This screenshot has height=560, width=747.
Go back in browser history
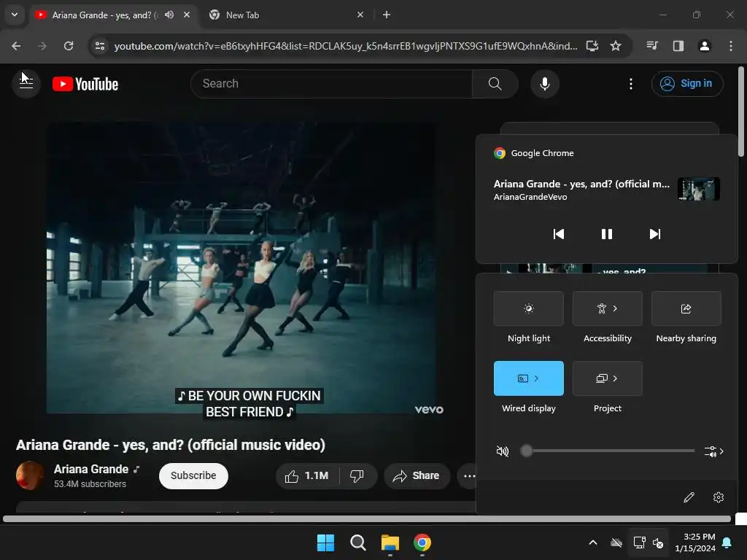pos(16,46)
